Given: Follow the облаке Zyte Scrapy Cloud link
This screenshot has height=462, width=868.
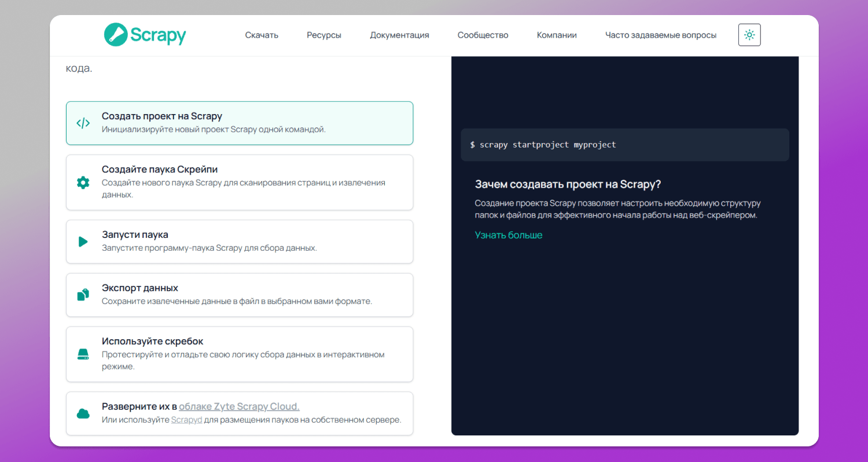Looking at the screenshot, I should 239,406.
